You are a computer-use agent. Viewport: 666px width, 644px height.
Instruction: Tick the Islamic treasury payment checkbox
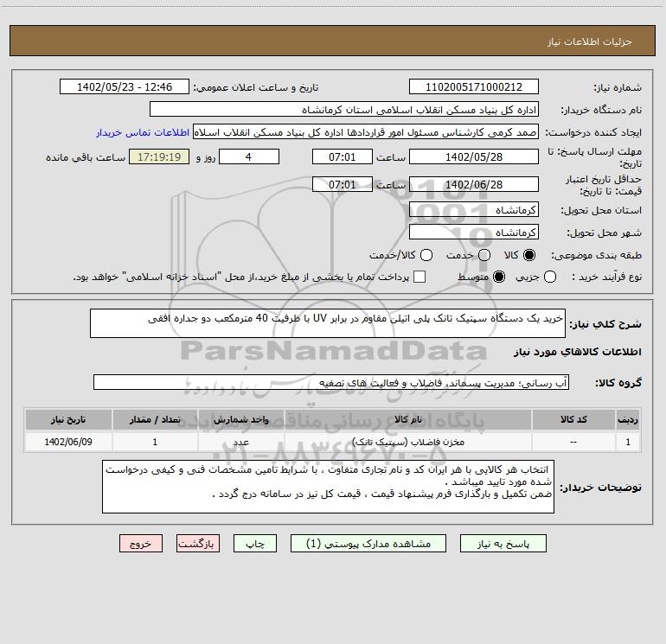(x=419, y=277)
